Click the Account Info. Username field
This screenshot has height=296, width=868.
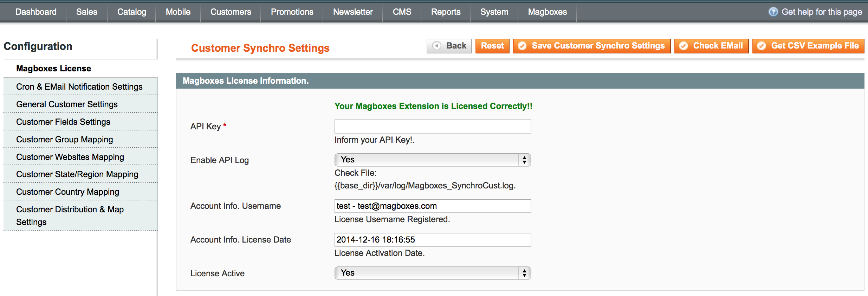point(433,206)
